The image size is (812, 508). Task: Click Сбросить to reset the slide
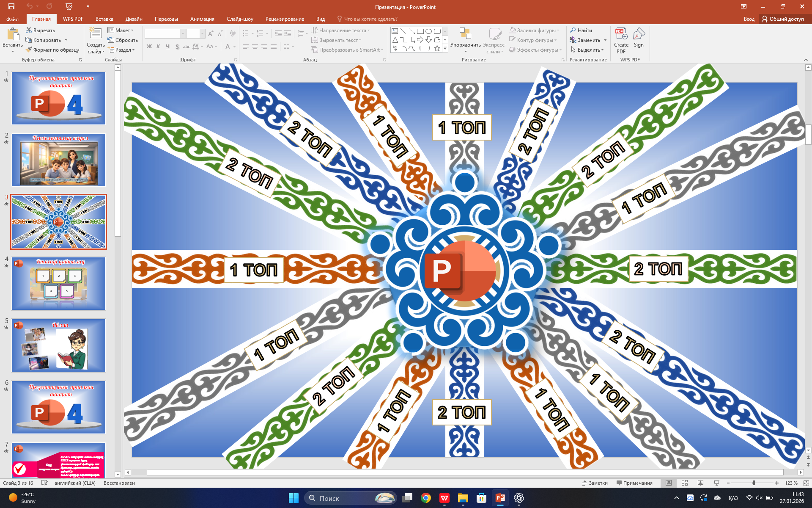pos(123,40)
